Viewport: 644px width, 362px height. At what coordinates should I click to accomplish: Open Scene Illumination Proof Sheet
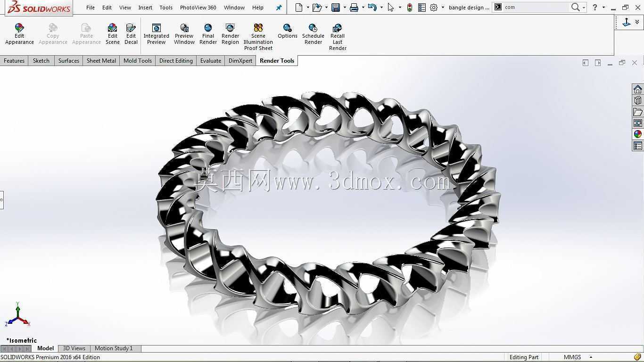[258, 37]
